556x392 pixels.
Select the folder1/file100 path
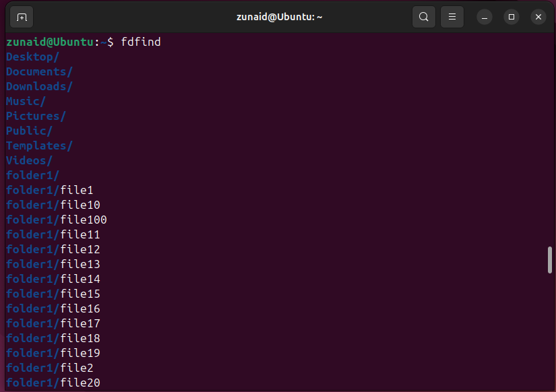[x=56, y=220]
